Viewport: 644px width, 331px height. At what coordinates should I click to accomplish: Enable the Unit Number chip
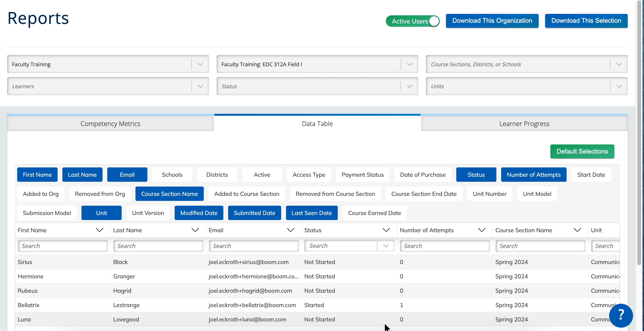[489, 193]
